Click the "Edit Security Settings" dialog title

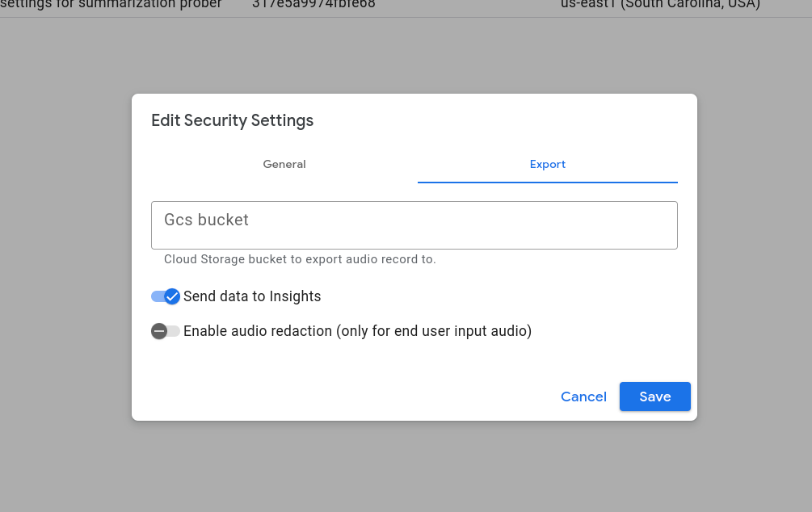coord(232,121)
